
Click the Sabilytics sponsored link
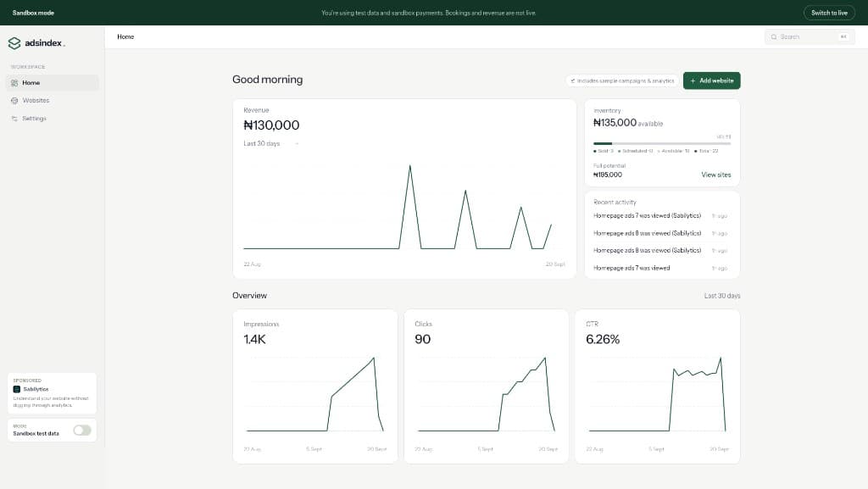52,393
